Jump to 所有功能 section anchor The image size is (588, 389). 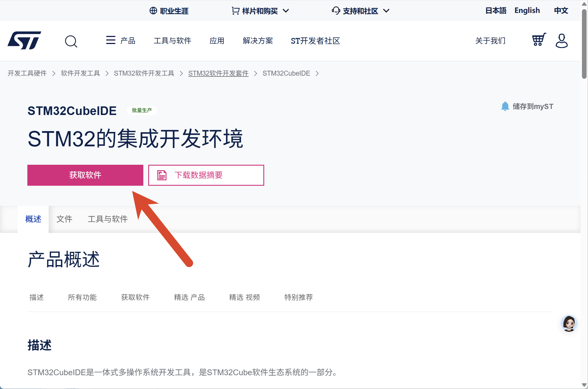tap(82, 297)
